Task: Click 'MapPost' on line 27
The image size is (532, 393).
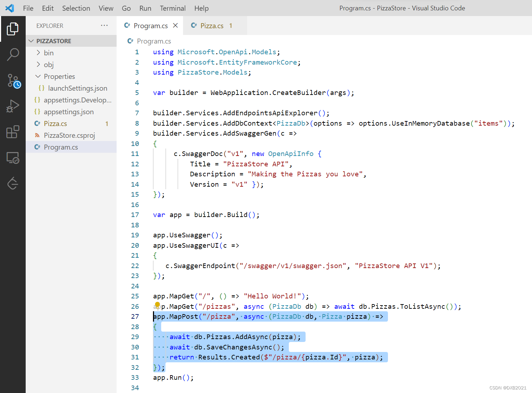Action: pos(184,317)
